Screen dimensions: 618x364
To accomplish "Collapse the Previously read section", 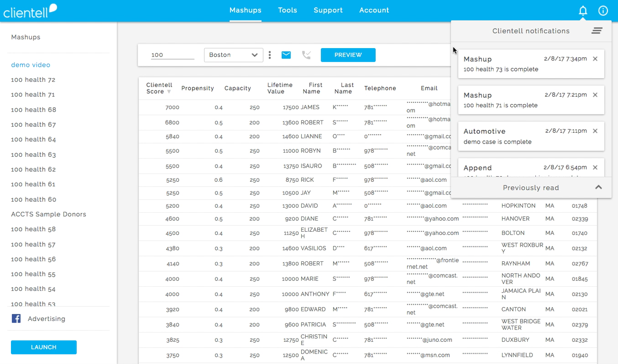I will (x=598, y=187).
